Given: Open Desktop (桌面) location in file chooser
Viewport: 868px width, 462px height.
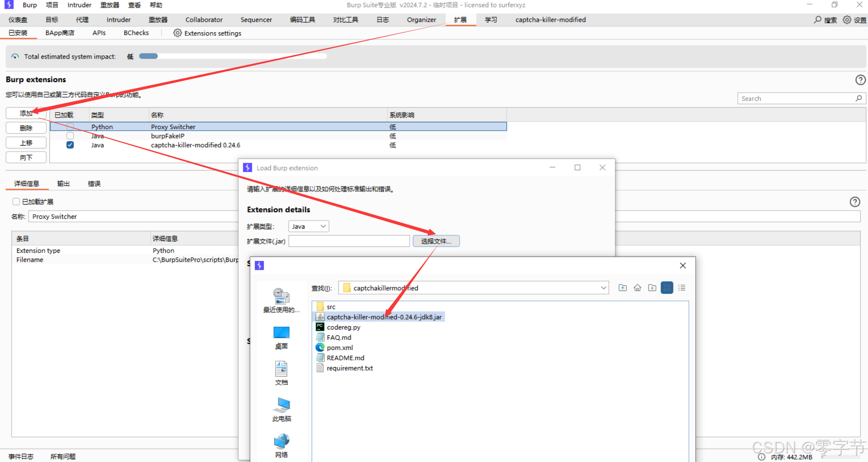Looking at the screenshot, I should (281, 338).
